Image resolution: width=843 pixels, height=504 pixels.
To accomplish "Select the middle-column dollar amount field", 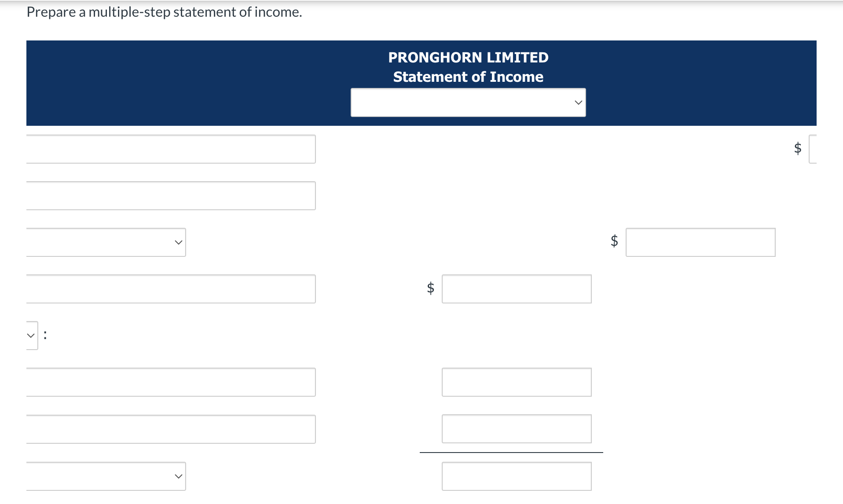I will (x=517, y=289).
